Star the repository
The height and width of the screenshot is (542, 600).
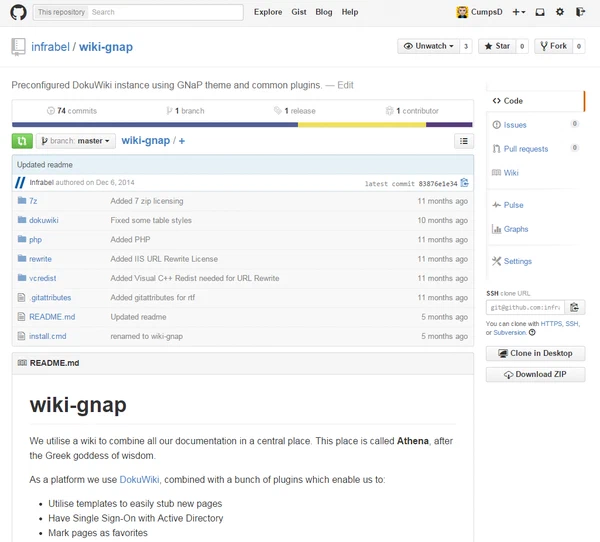coord(497,46)
